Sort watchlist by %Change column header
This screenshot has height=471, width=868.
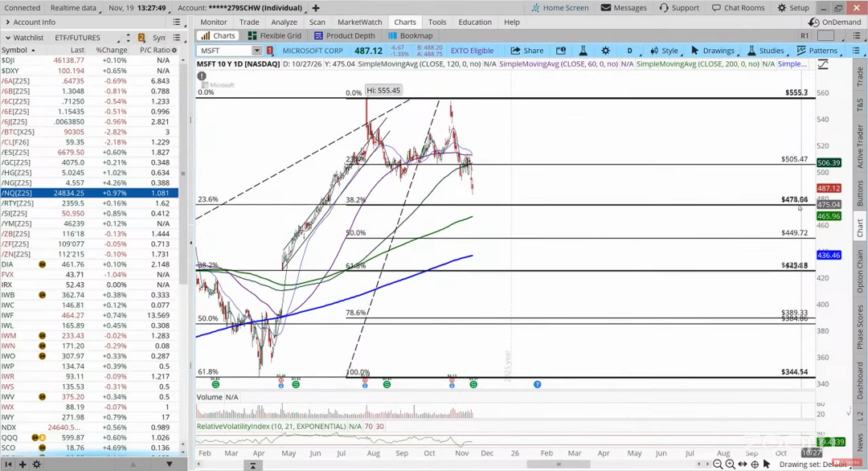tap(111, 50)
